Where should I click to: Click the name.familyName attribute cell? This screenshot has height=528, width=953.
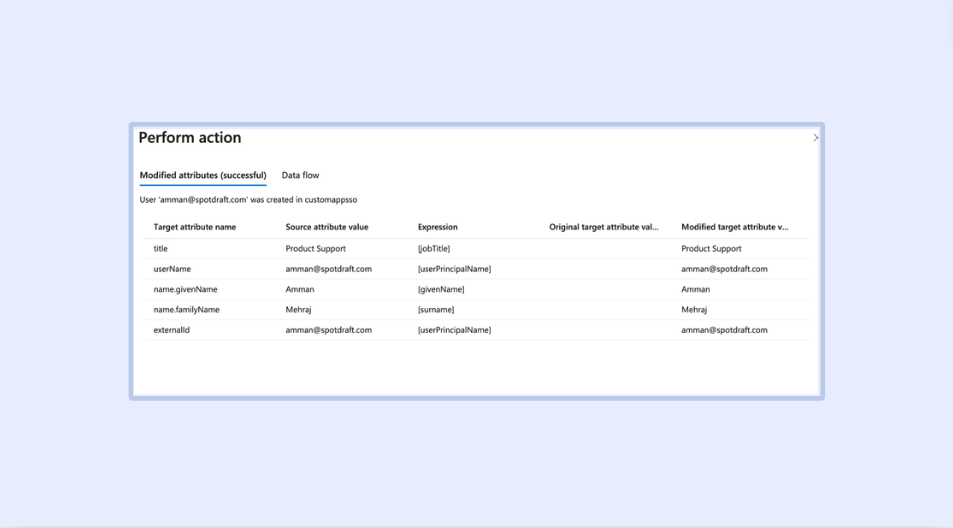186,310
